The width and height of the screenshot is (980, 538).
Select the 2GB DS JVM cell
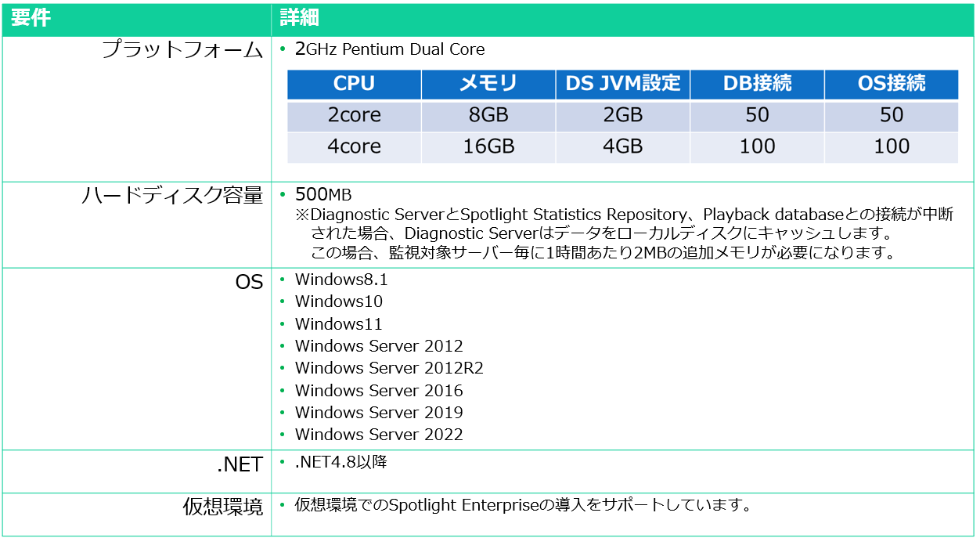623,115
